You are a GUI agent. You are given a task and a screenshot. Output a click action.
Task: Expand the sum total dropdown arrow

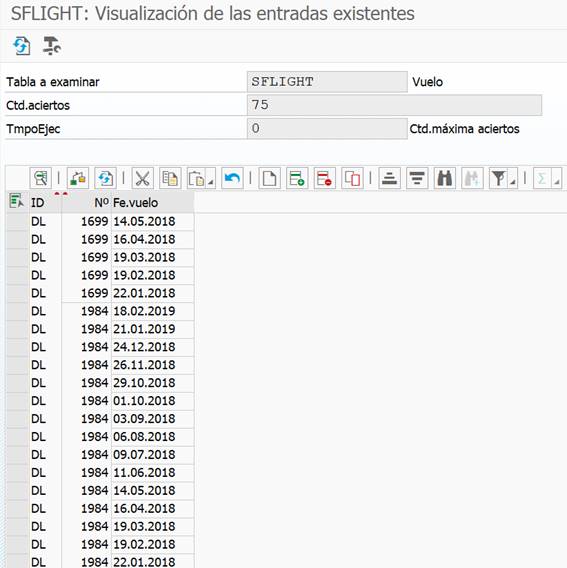coord(557,182)
